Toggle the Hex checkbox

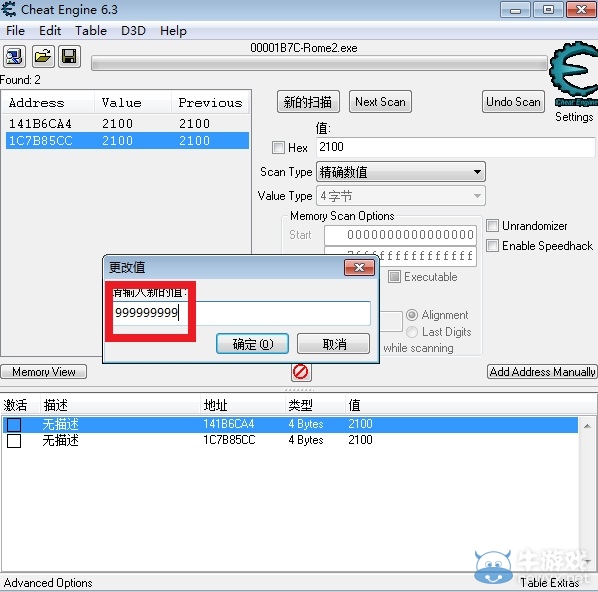278,147
